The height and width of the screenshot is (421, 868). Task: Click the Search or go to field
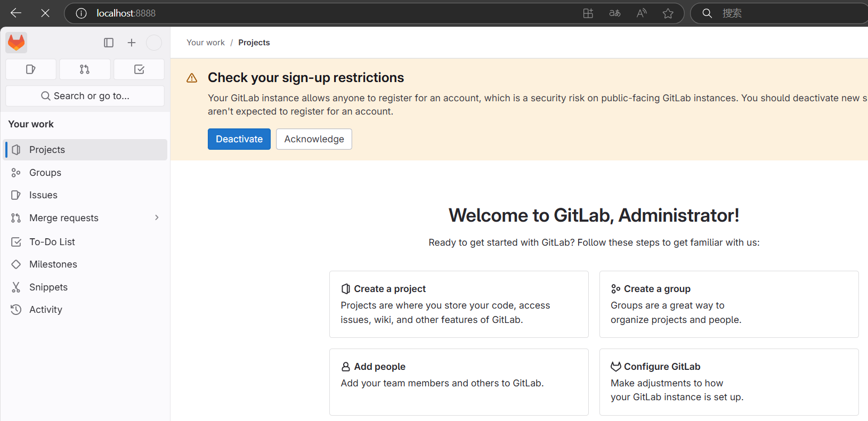pos(85,96)
